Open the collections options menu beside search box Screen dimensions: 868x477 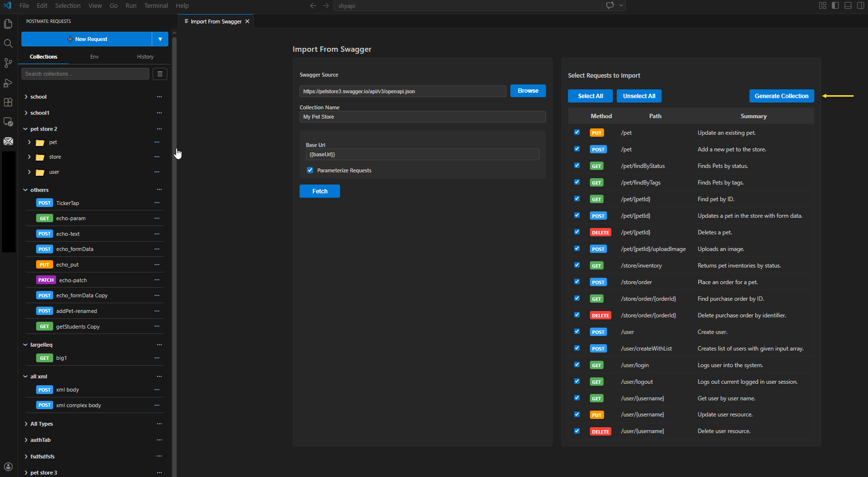pyautogui.click(x=160, y=74)
